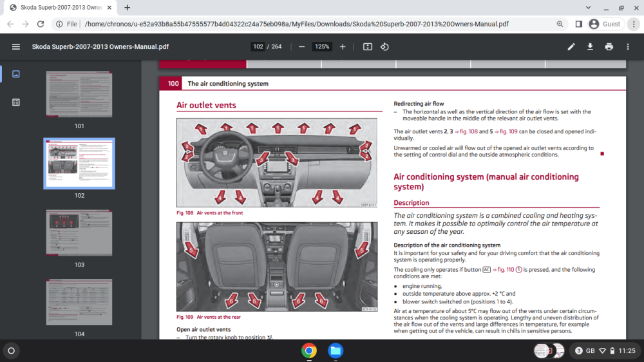
Task: Click the 'Redirecting air flow' heading
Action: pyautogui.click(x=419, y=104)
